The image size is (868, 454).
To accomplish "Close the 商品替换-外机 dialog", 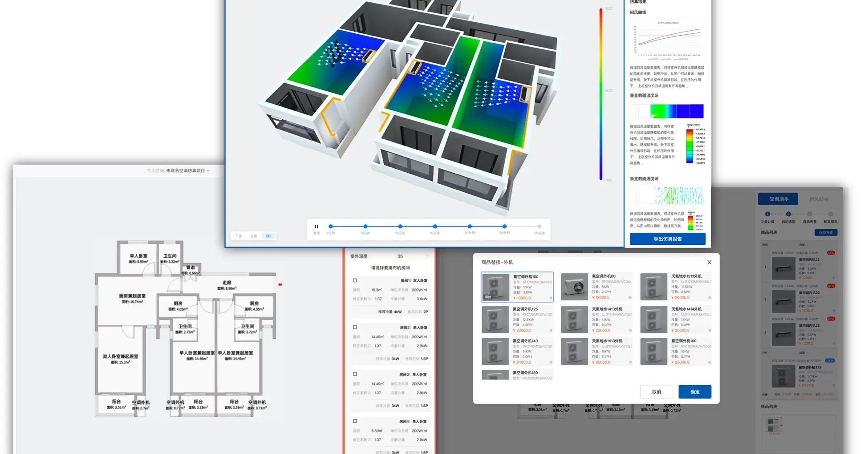I will point(709,262).
